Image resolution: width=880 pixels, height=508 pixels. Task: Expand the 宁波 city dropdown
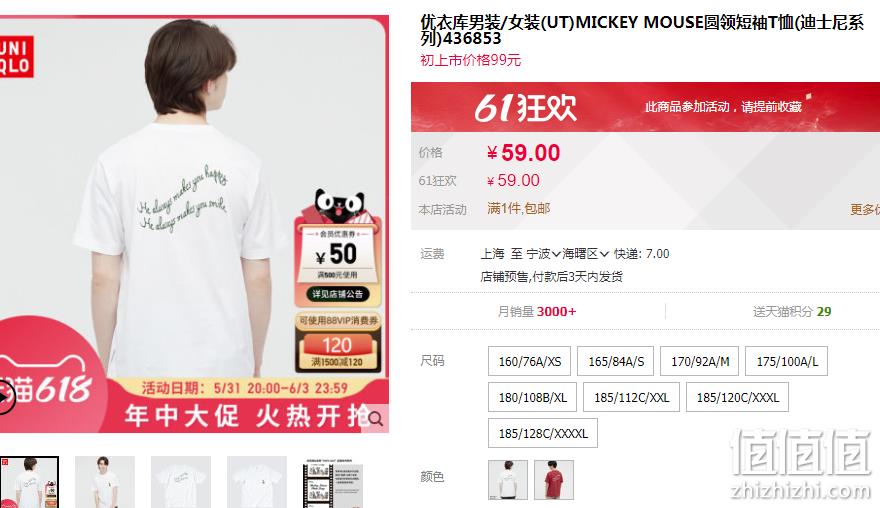coord(543,254)
